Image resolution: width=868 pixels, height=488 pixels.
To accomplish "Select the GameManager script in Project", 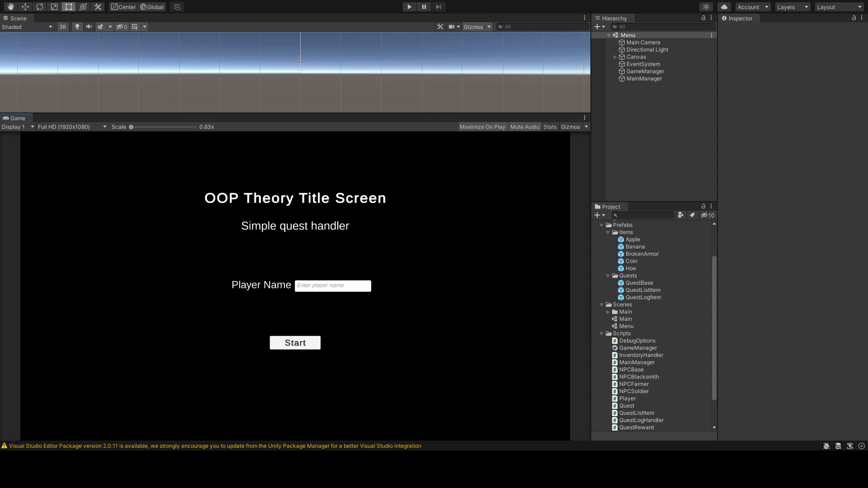I will (x=637, y=348).
